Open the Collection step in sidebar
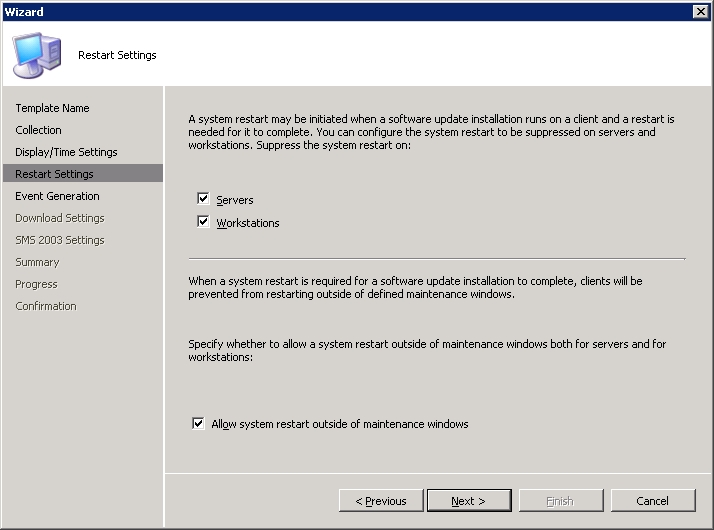The height and width of the screenshot is (530, 714). pos(38,130)
